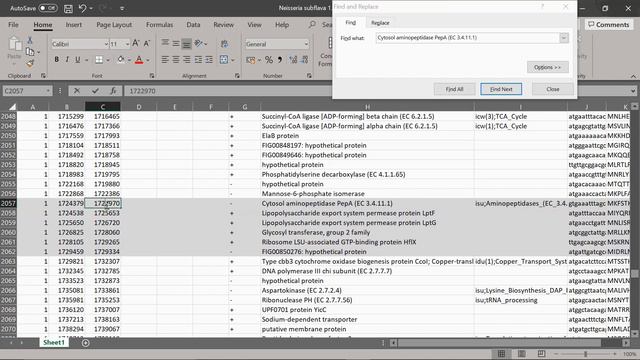Click the Wrap Text icon
The height and width of the screenshot is (360, 640).
tap(224, 43)
